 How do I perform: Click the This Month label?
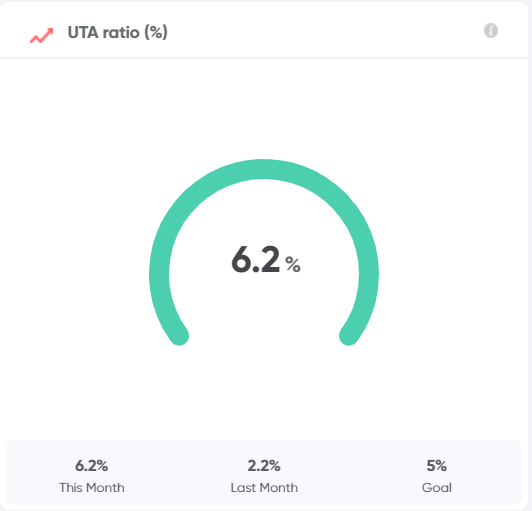[x=92, y=488]
